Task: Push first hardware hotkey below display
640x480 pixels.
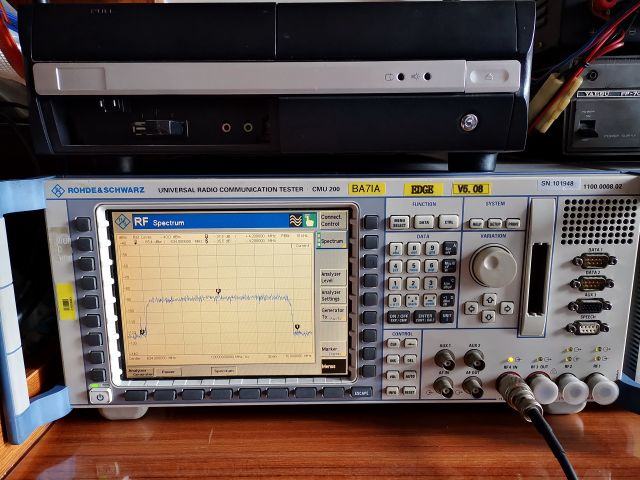Action: pyautogui.click(x=136, y=396)
